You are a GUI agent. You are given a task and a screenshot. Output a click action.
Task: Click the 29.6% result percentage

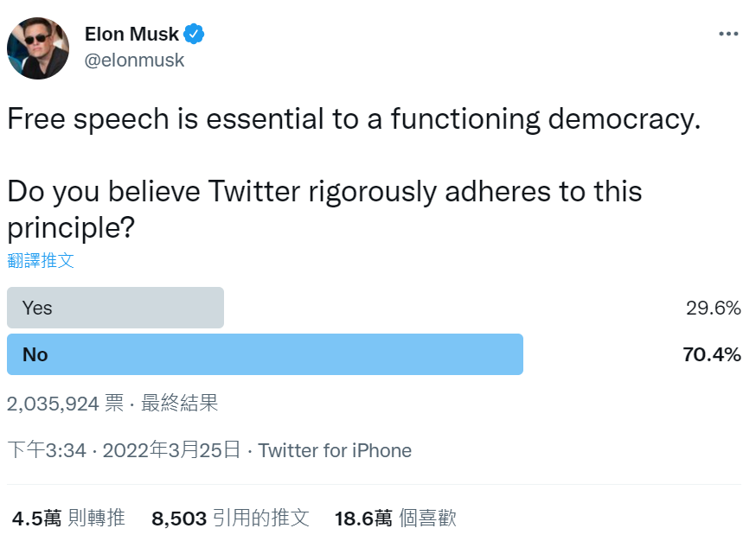tap(713, 307)
